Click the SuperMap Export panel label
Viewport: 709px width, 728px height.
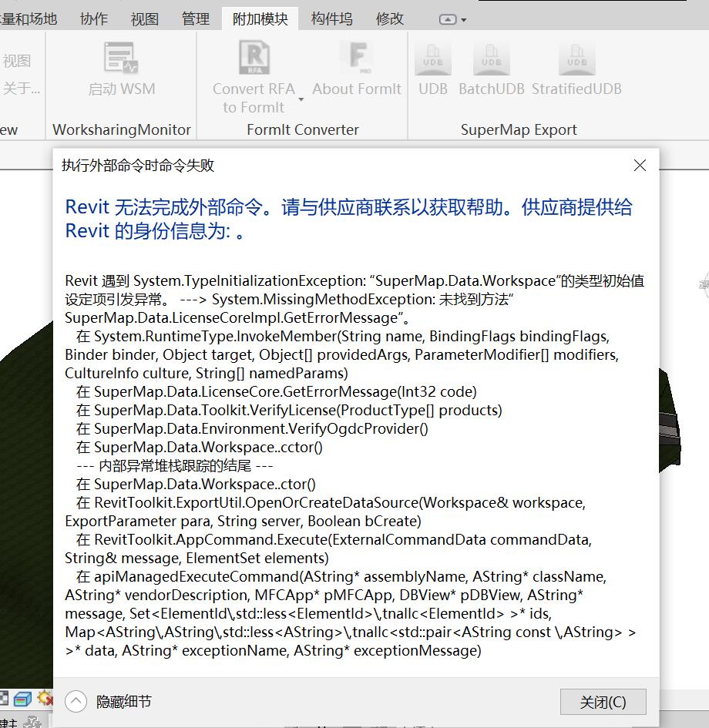(519, 129)
